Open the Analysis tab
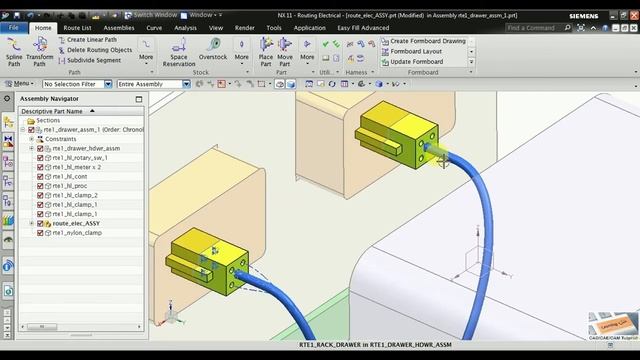The image size is (640, 360). 185,28
